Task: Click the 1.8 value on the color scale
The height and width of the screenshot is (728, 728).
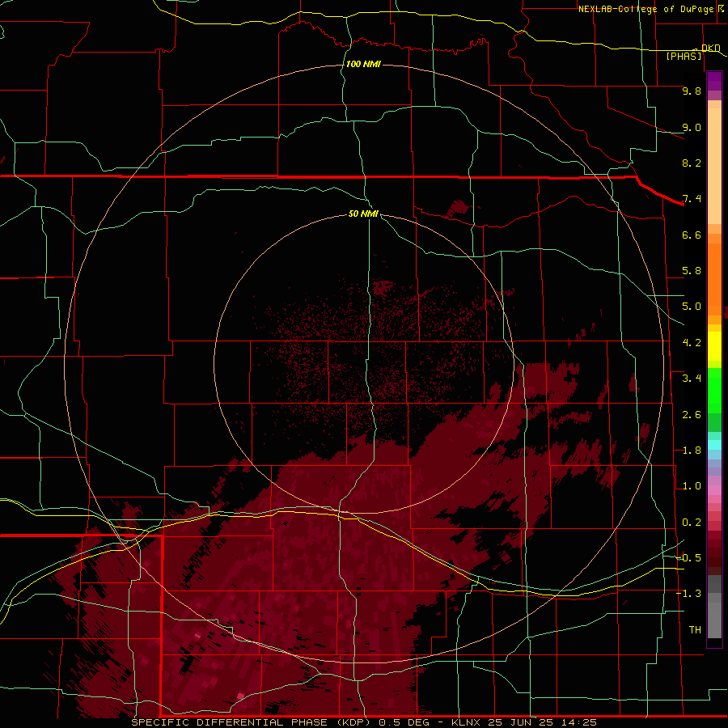Action: (x=692, y=451)
